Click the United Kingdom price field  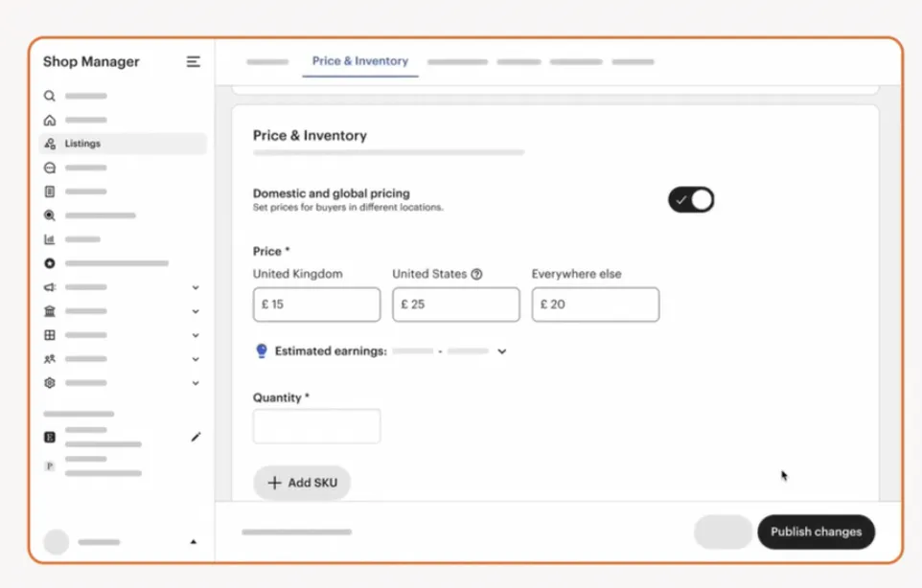[316, 305]
